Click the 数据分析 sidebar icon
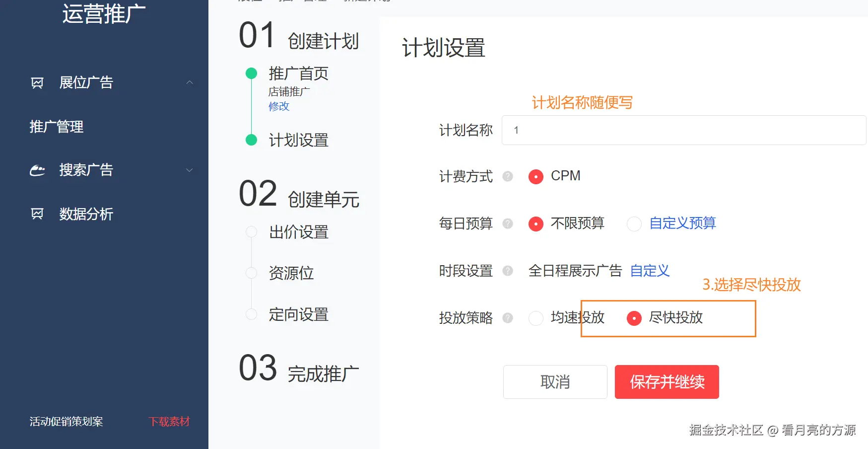Viewport: 868px width, 449px height. pos(37,214)
